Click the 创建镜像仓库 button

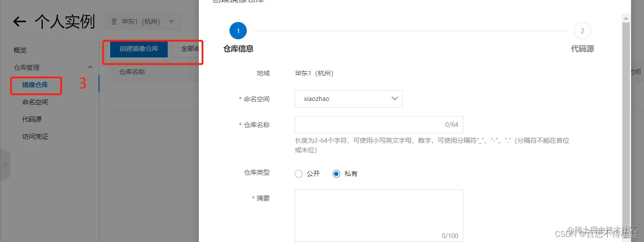click(139, 49)
